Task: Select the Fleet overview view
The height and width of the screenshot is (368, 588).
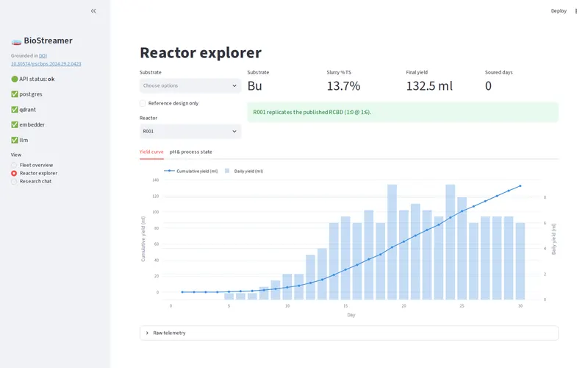Action: 32,165
